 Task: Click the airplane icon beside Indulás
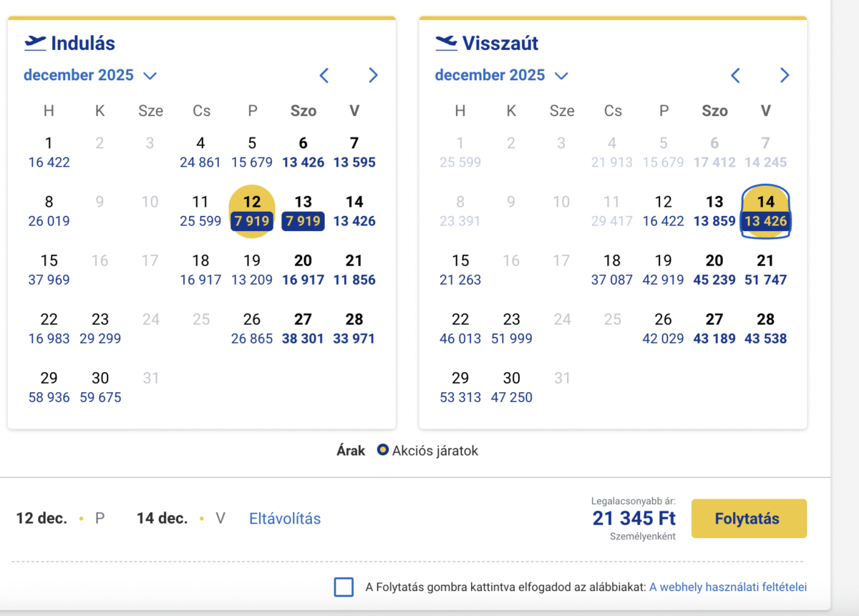pos(34,43)
